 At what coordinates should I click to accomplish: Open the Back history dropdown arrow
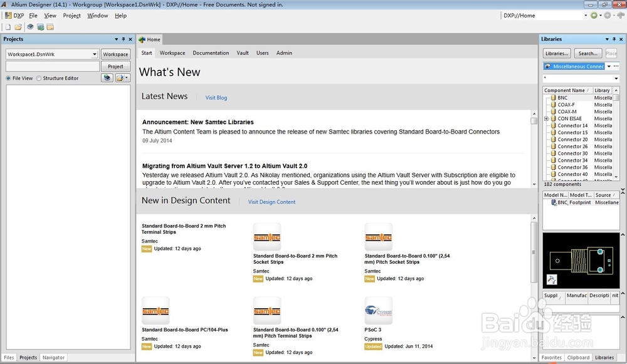pos(600,16)
